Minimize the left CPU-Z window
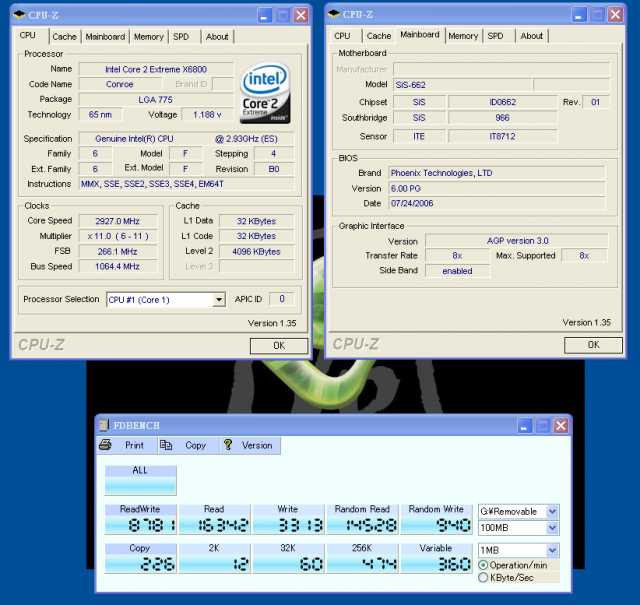This screenshot has width=640, height=605. [264, 16]
